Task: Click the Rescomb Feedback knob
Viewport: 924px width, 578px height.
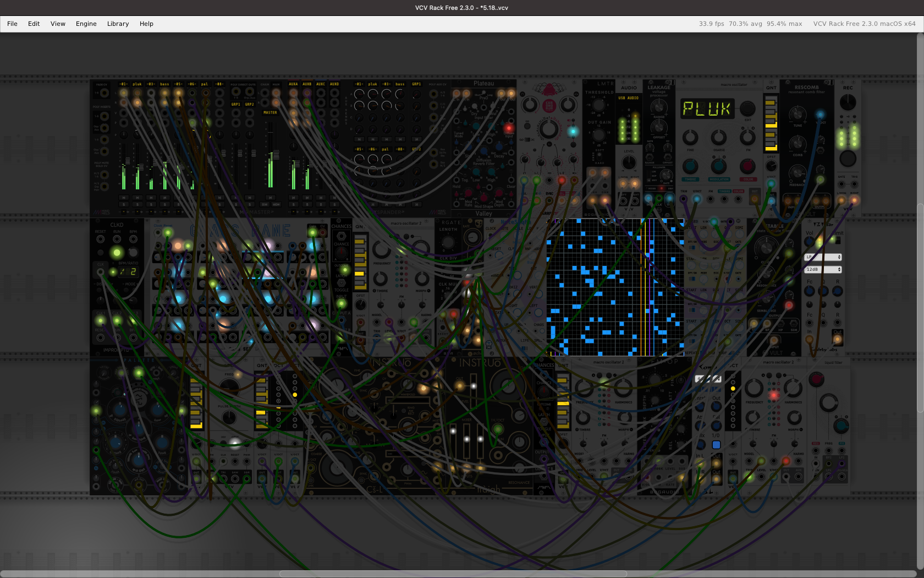Action: pyautogui.click(x=798, y=173)
